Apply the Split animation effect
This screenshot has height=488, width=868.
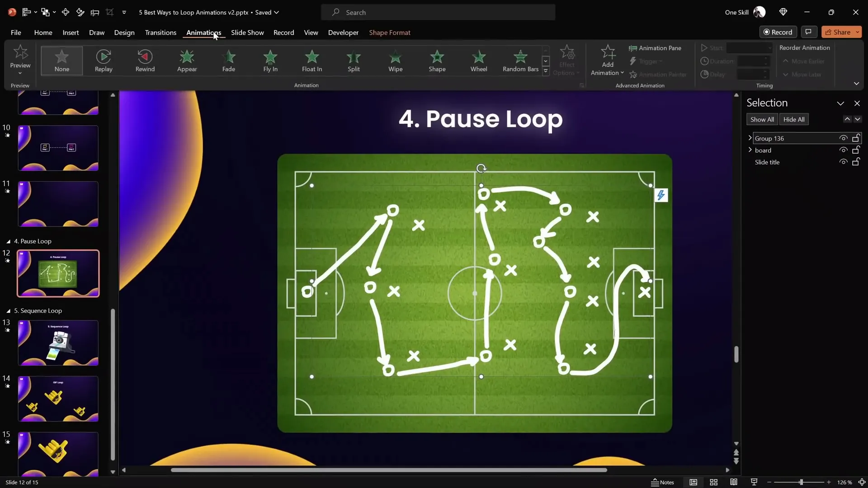pyautogui.click(x=354, y=61)
